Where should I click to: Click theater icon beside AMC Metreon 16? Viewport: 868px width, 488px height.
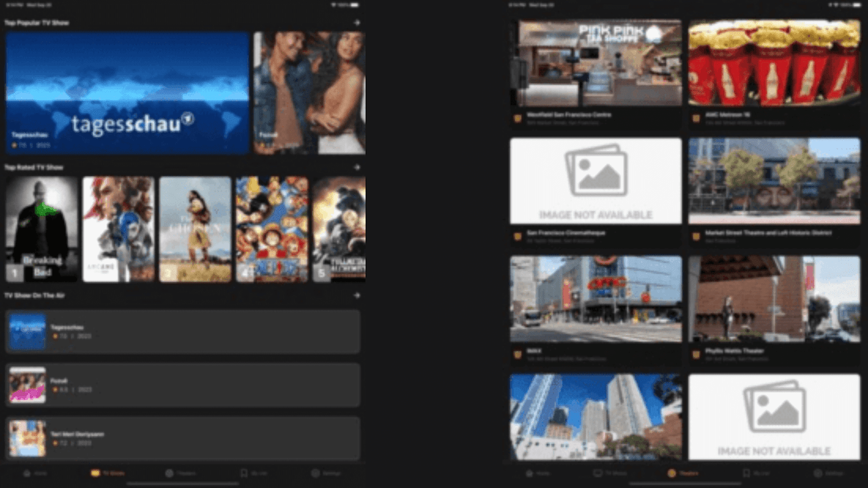click(x=696, y=118)
